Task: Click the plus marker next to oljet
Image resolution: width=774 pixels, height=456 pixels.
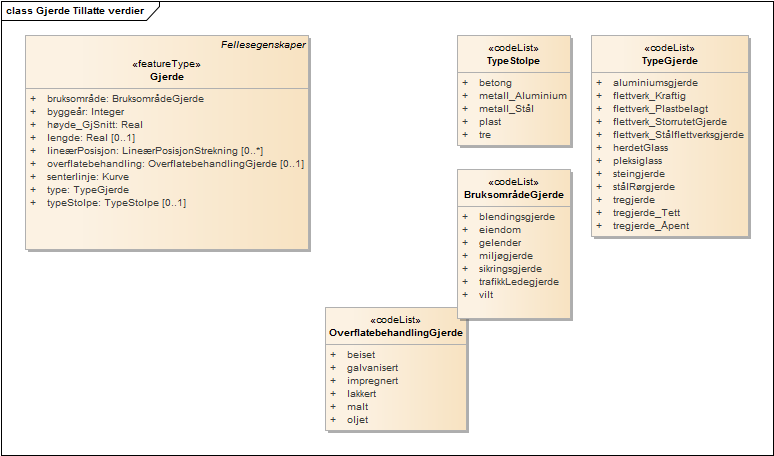Action: (x=334, y=420)
